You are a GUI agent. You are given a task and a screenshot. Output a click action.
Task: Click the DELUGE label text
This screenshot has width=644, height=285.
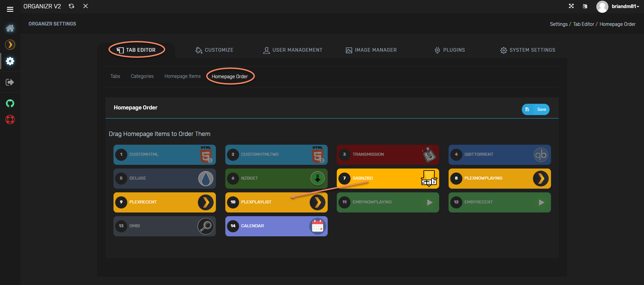[x=138, y=178]
